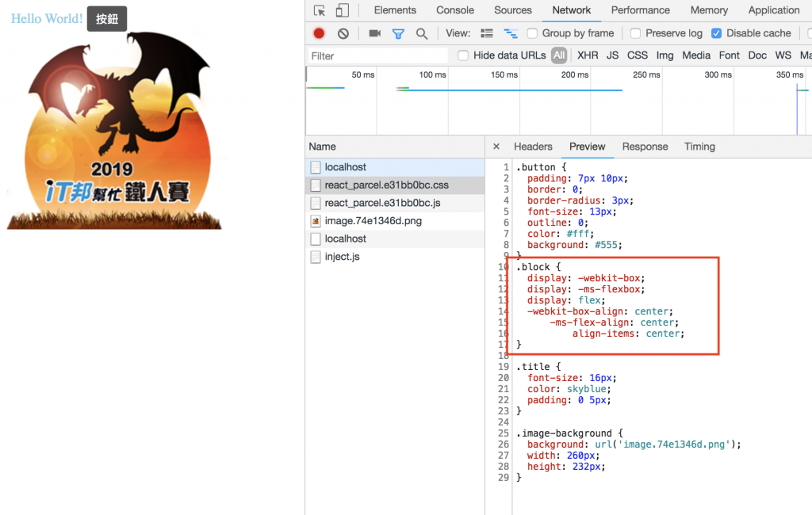812x515 pixels.
Task: Filter requests by Font type
Action: (x=730, y=55)
